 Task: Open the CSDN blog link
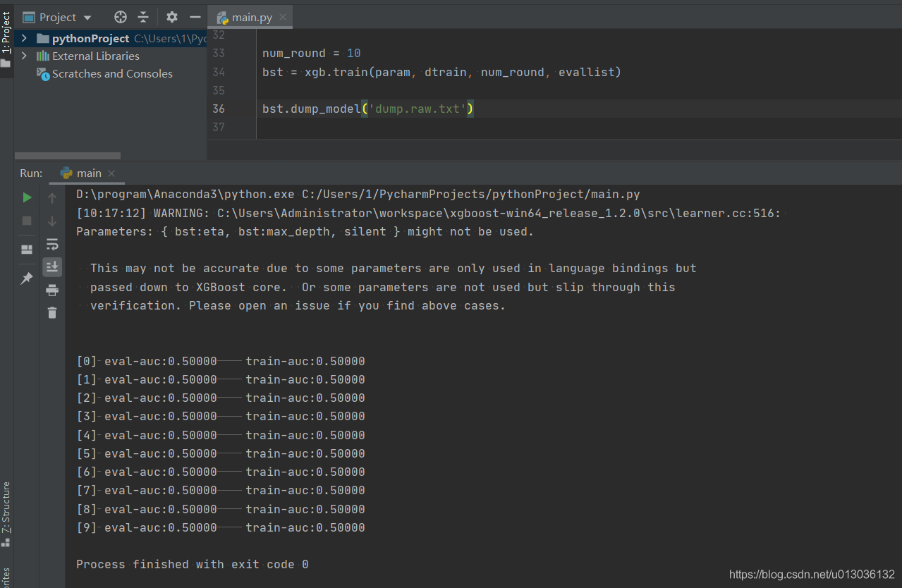(811, 574)
